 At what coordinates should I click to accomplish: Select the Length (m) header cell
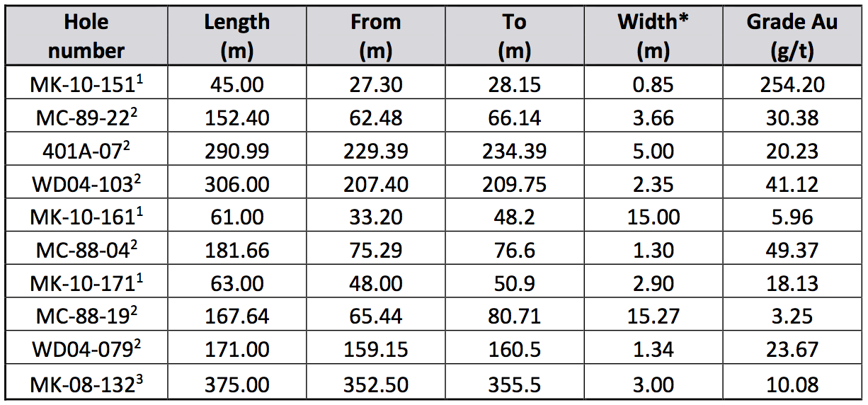click(236, 36)
